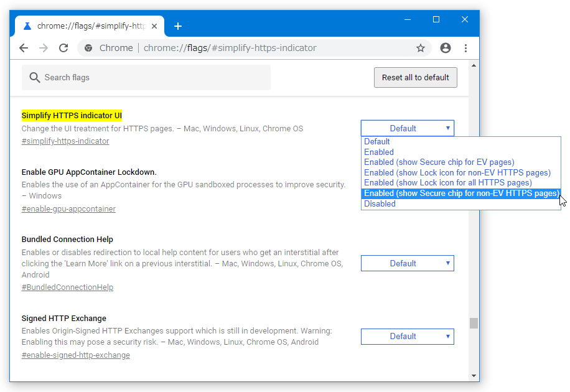Reload the current flags page
570x392 pixels.
(63, 48)
